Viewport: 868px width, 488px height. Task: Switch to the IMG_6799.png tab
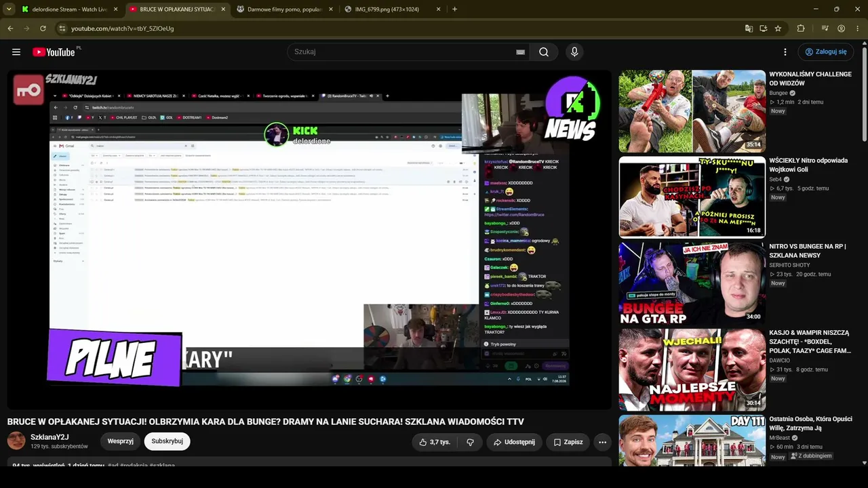coord(392,9)
